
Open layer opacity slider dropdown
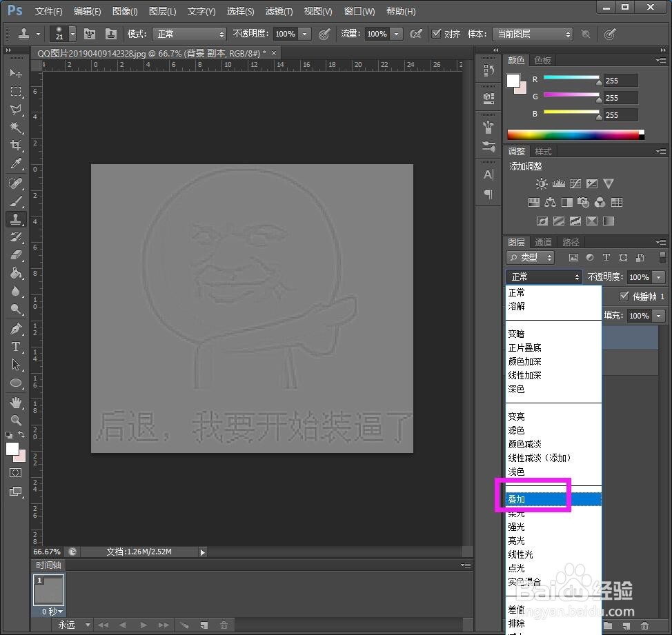(658, 277)
